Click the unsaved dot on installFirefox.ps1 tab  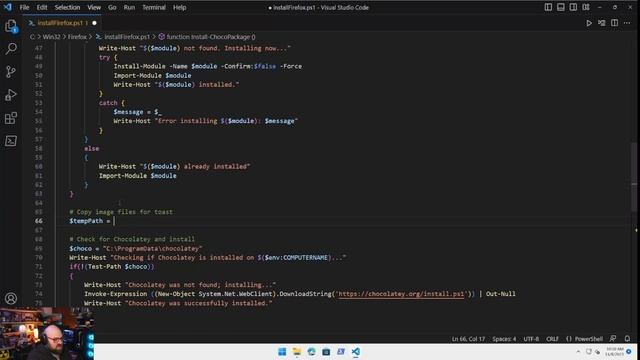click(x=94, y=23)
